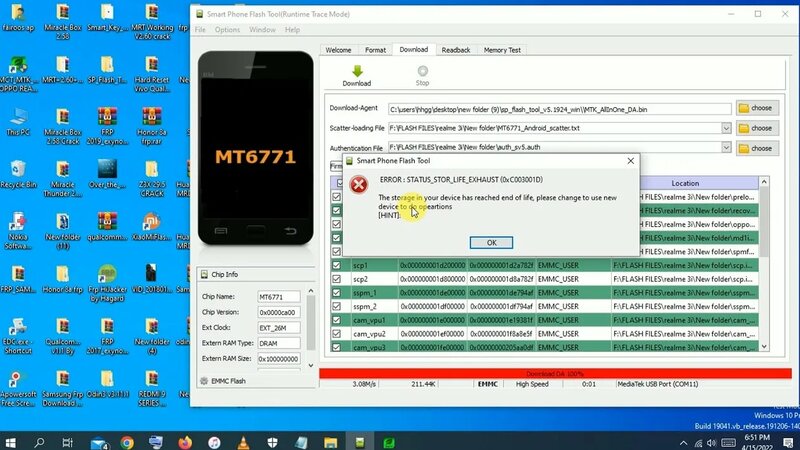The height and width of the screenshot is (450, 800).
Task: Click choose button for Download-Agent
Action: [757, 108]
